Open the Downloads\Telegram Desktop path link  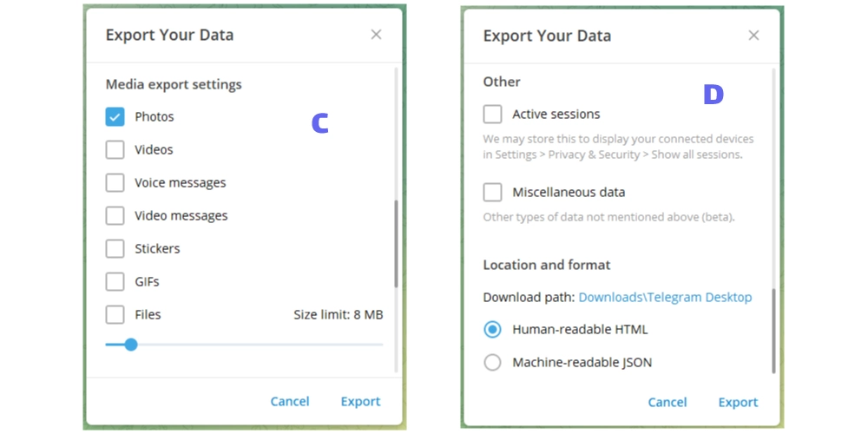coord(665,297)
